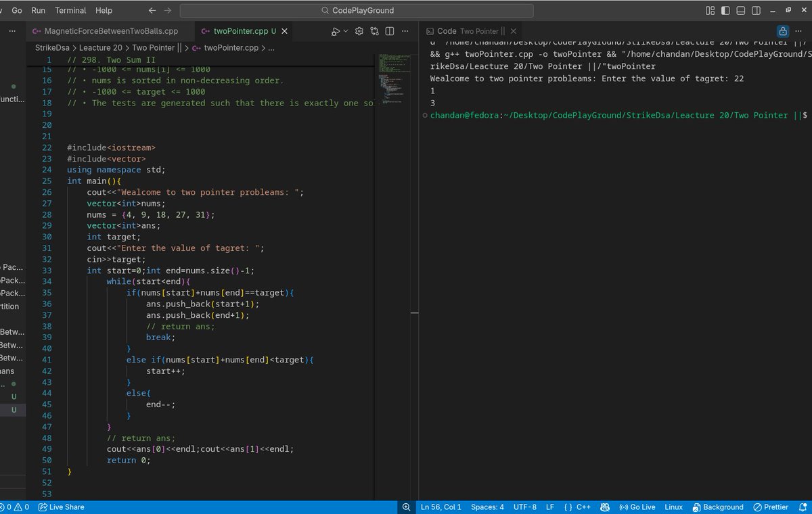Image resolution: width=812 pixels, height=514 pixels.
Task: Start Go Live server
Action: pos(637,507)
